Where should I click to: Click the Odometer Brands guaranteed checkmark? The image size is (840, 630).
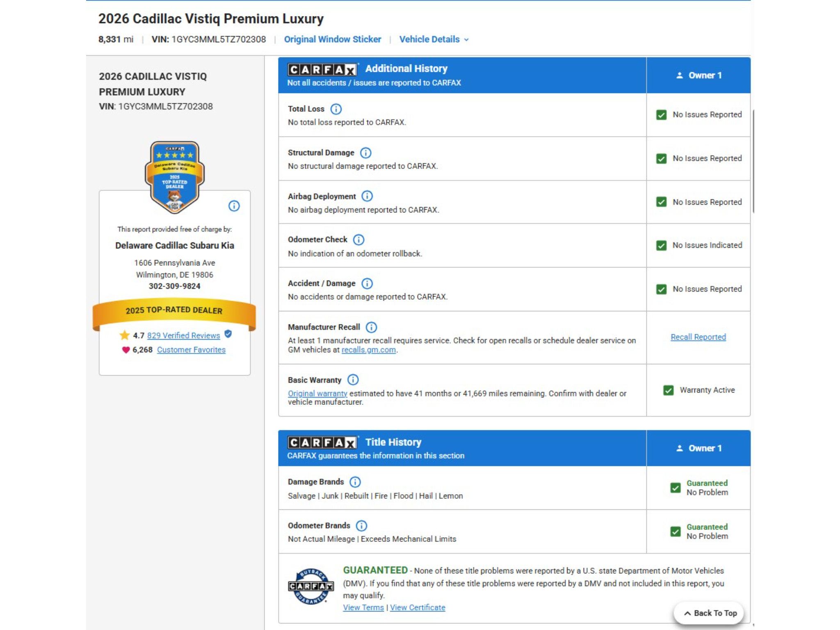[676, 532]
